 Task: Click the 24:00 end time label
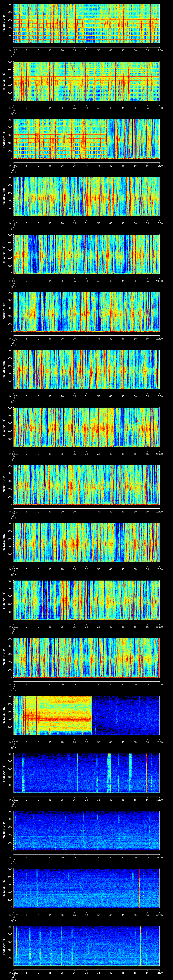(x=159, y=454)
